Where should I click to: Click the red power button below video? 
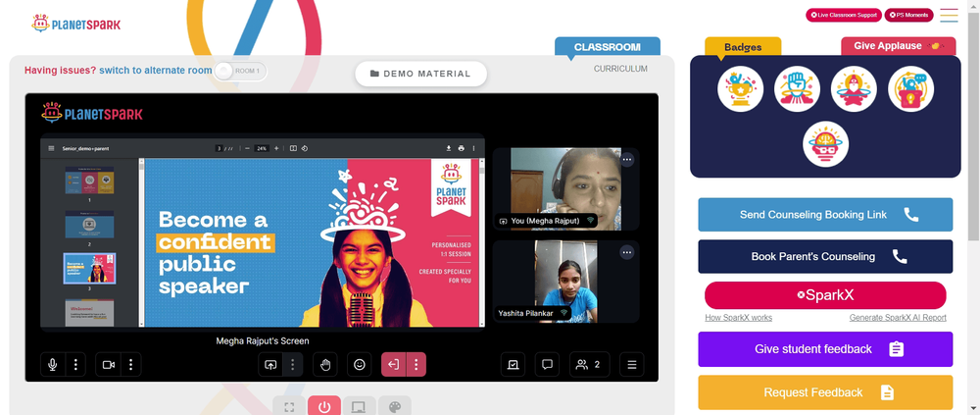coord(324,407)
